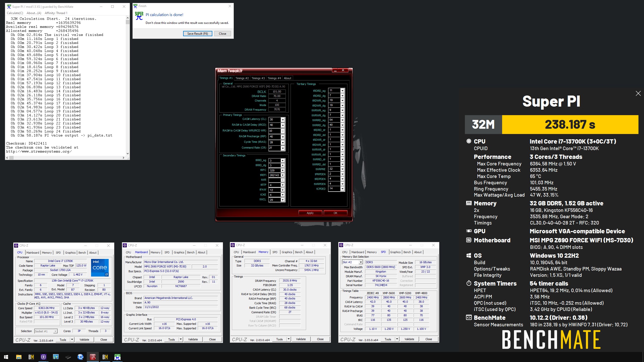This screenshot has height=362, width=644.
Task: Expand the Command Rate (CR) dropdown
Action: tap(283, 148)
